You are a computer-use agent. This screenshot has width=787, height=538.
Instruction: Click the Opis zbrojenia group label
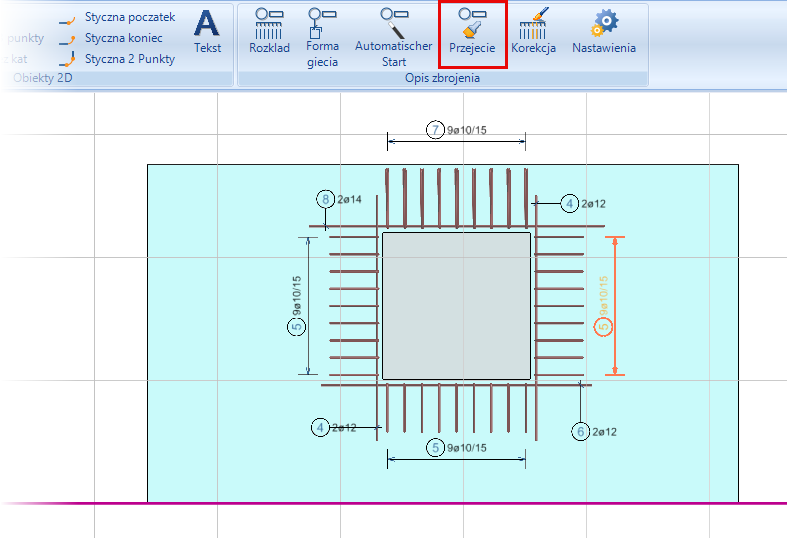442,78
